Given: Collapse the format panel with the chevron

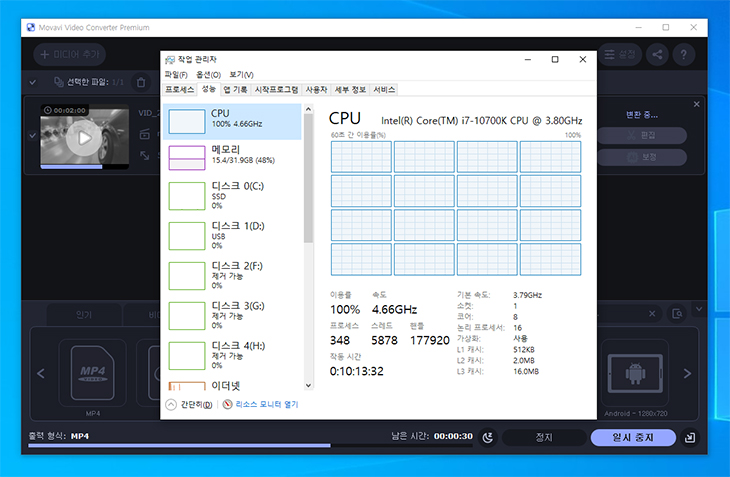Looking at the screenshot, I should point(698,309).
